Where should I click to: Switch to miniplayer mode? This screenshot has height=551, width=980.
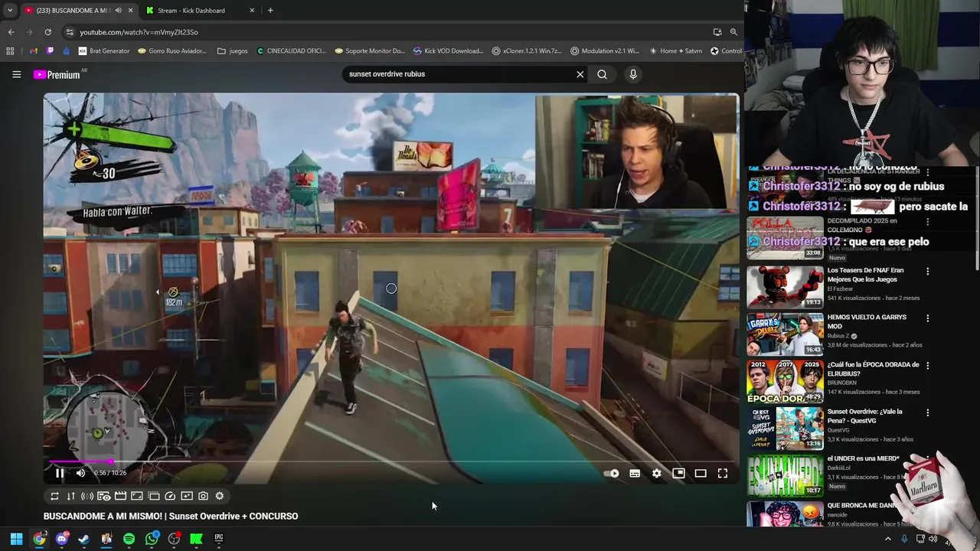678,474
